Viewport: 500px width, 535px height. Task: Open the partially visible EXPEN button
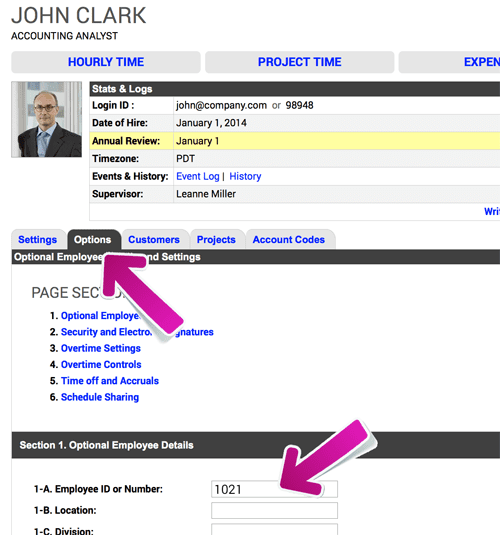point(449,62)
